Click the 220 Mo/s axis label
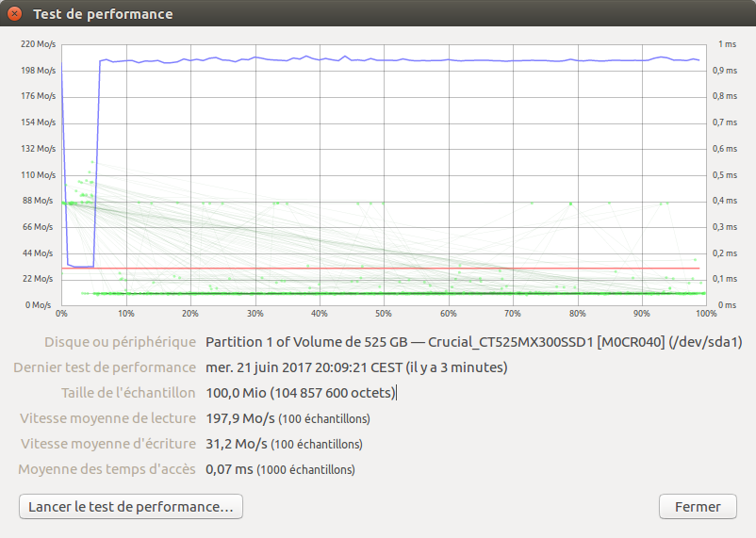Image resolution: width=756 pixels, height=538 pixels. tap(38, 44)
